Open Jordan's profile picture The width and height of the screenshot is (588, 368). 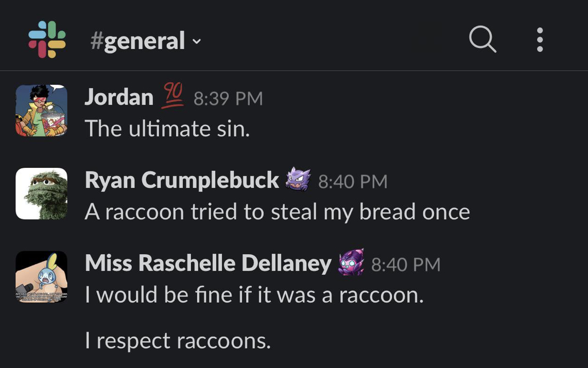click(42, 110)
